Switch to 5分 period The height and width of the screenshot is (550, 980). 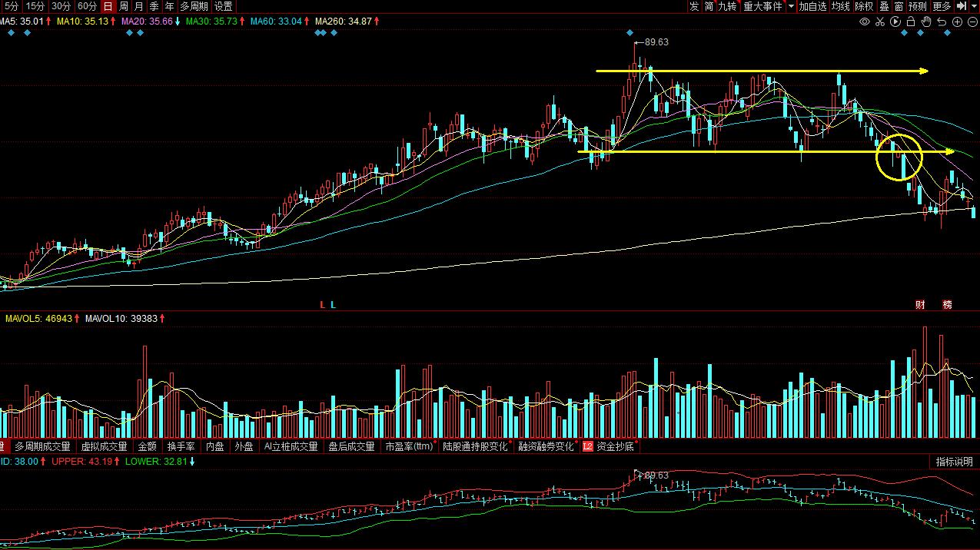[x=12, y=6]
